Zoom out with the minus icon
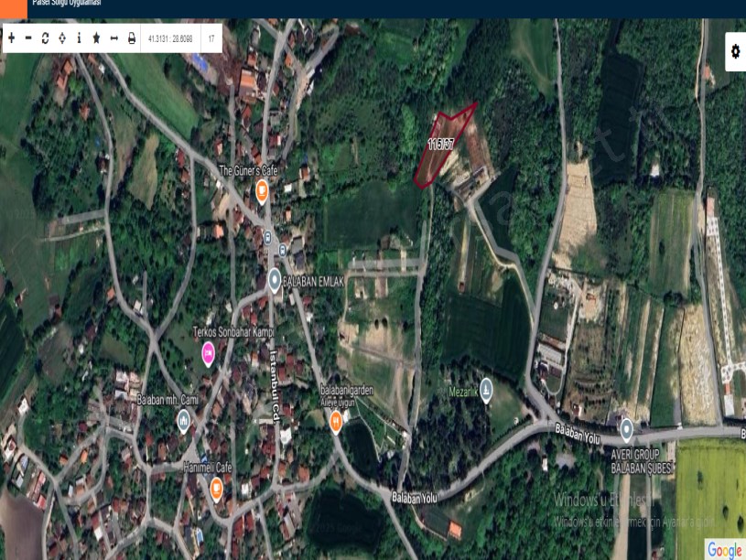The image size is (746, 560). [28, 38]
